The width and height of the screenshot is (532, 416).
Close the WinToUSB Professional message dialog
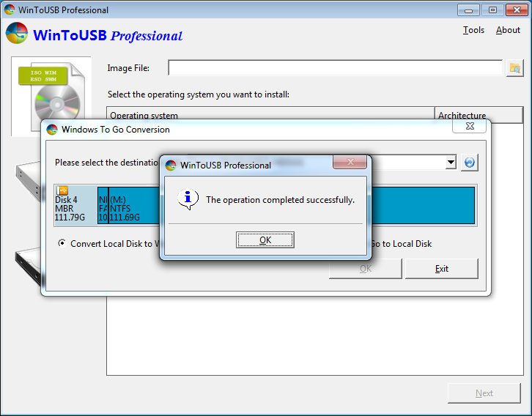(x=350, y=162)
